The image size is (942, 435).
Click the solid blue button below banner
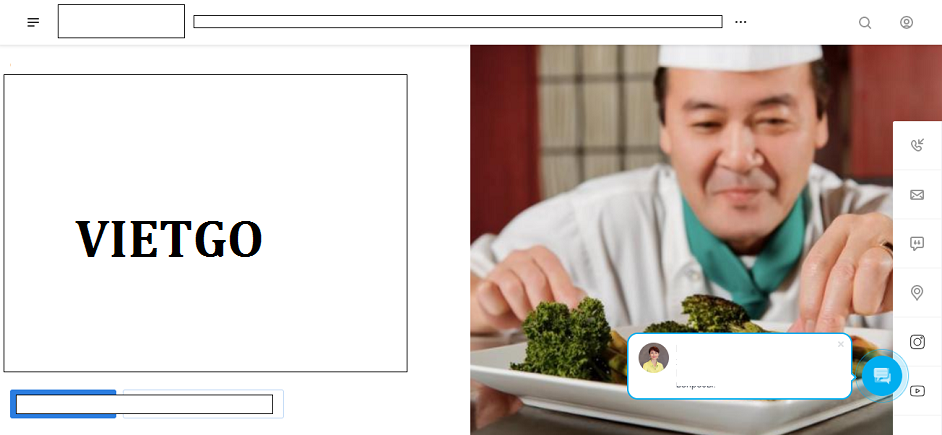pos(63,404)
